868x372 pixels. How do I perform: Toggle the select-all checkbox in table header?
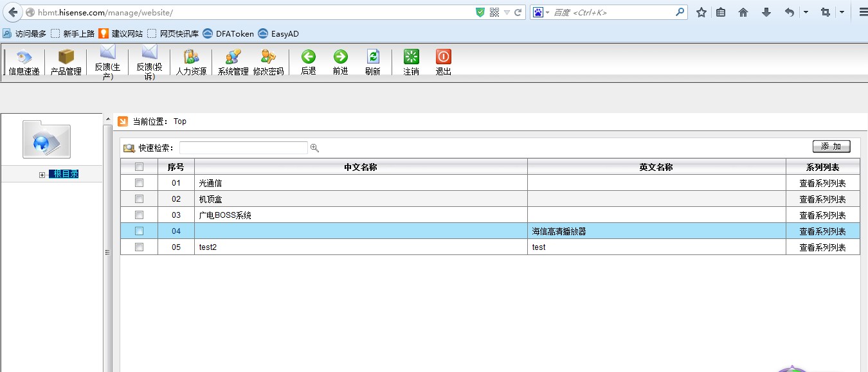139,167
